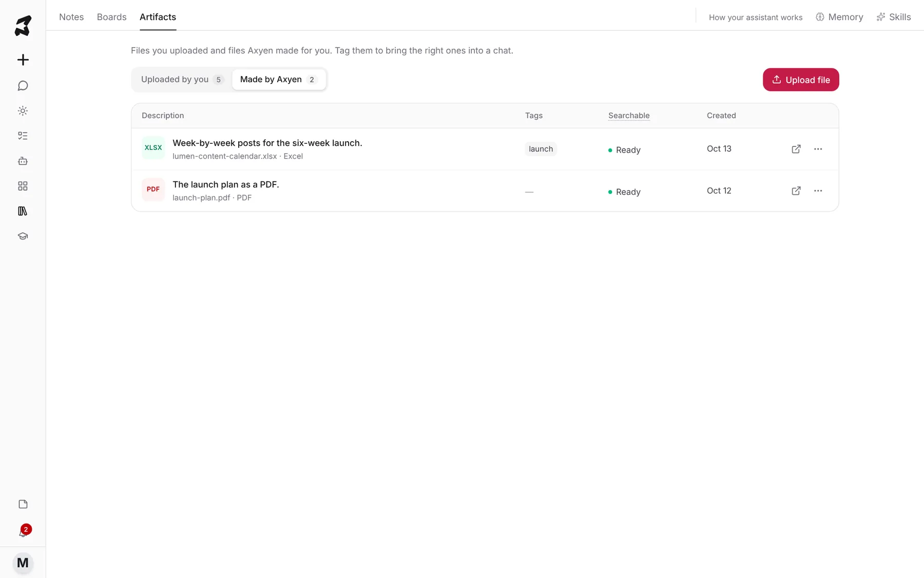Click the Axyen logo in sidebar
924x578 pixels.
pyautogui.click(x=23, y=26)
